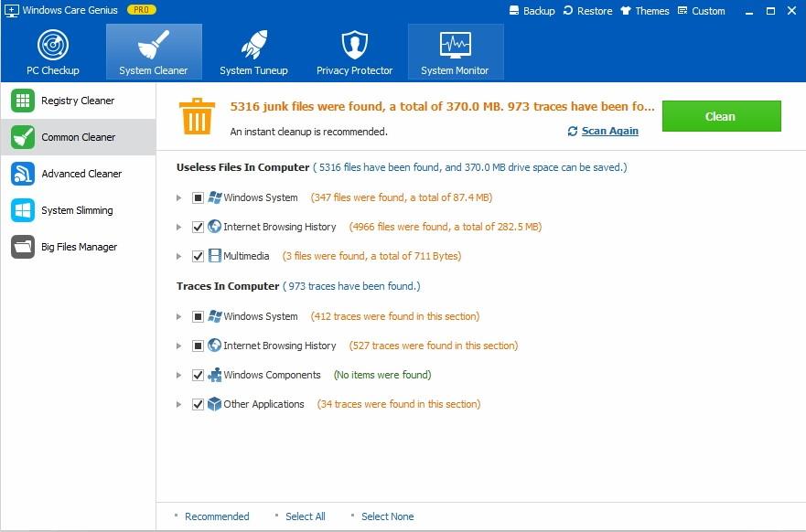The width and height of the screenshot is (806, 532).
Task: Click the Big Files Manager folder icon
Action: click(23, 247)
